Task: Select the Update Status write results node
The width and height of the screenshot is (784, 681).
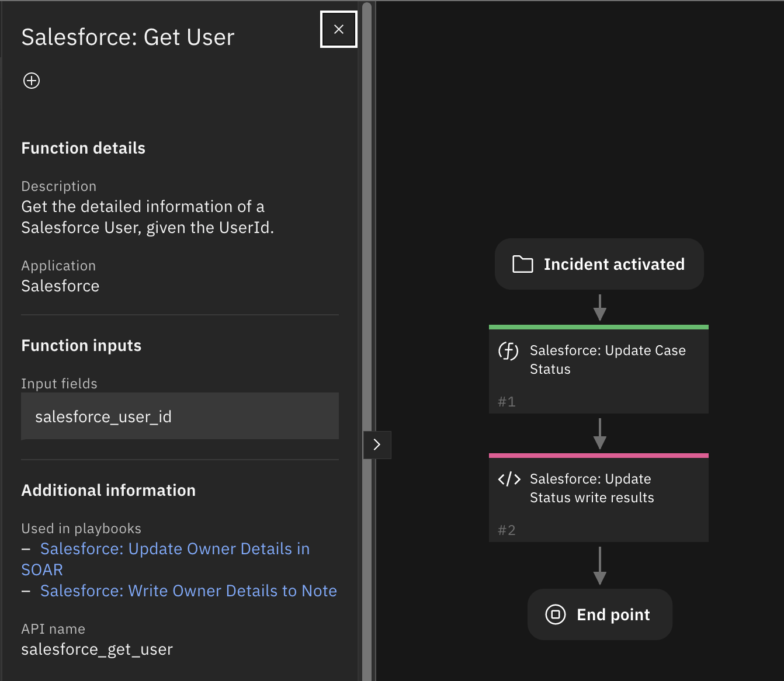Action: pyautogui.click(x=599, y=498)
